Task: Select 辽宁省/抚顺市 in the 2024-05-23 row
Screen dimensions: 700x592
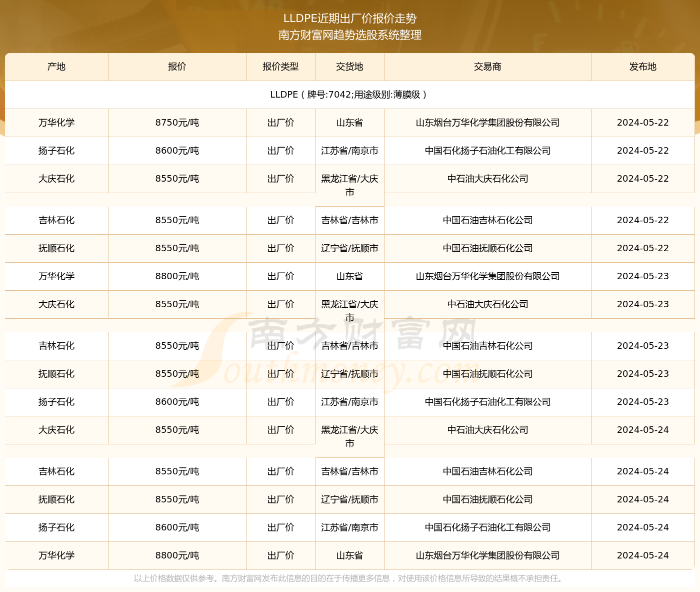Action: click(x=349, y=374)
